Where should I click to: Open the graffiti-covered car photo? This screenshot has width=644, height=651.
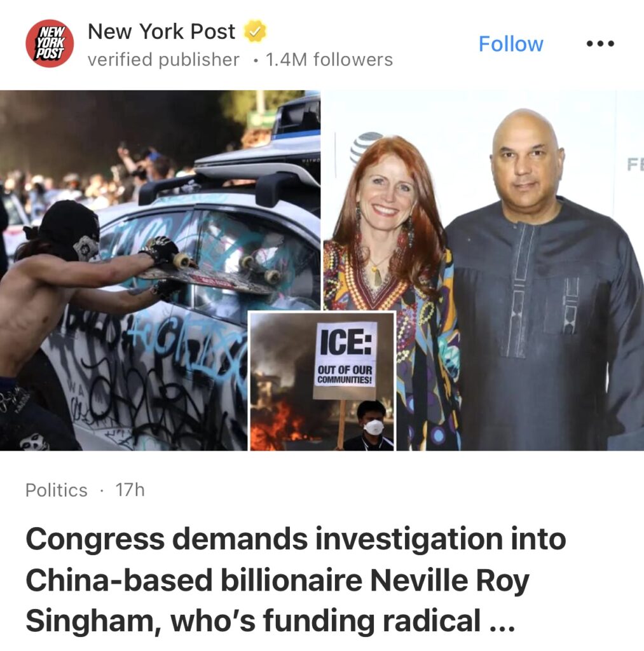[x=160, y=270]
